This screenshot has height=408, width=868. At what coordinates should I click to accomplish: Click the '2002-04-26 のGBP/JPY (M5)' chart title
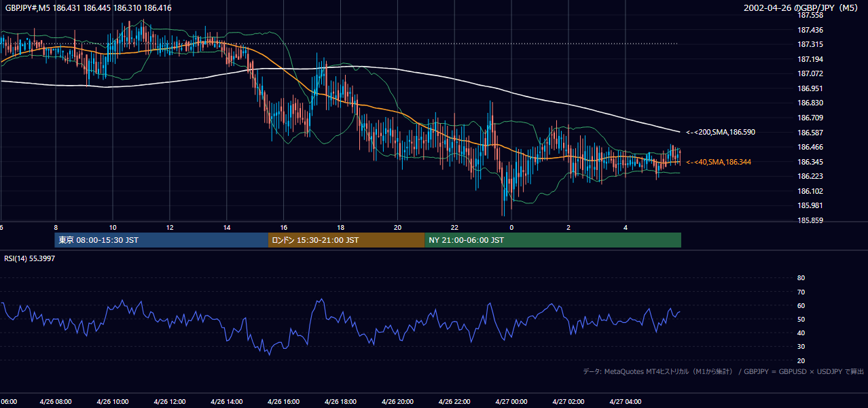pyautogui.click(x=802, y=8)
